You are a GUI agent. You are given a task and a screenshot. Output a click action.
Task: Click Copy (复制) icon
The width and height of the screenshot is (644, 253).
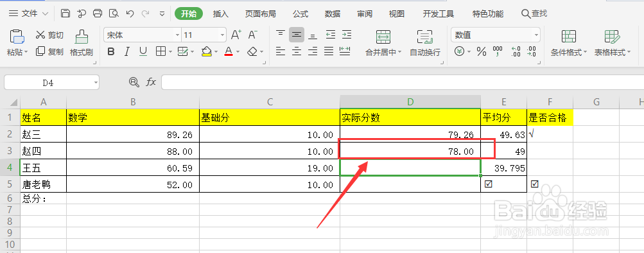40,51
